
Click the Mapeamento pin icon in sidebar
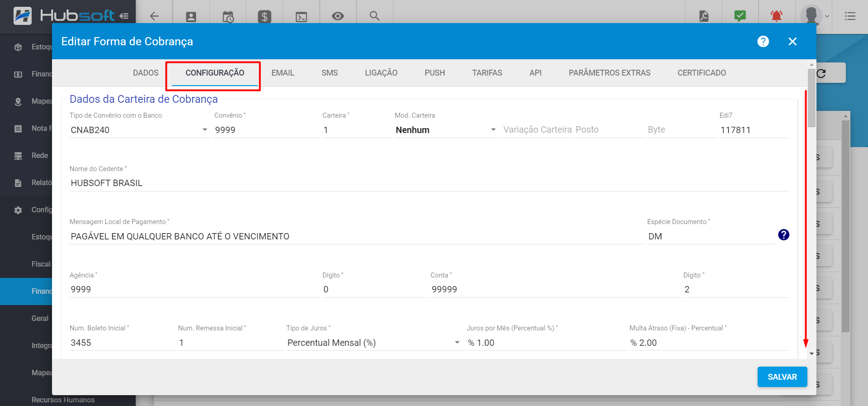click(x=18, y=101)
